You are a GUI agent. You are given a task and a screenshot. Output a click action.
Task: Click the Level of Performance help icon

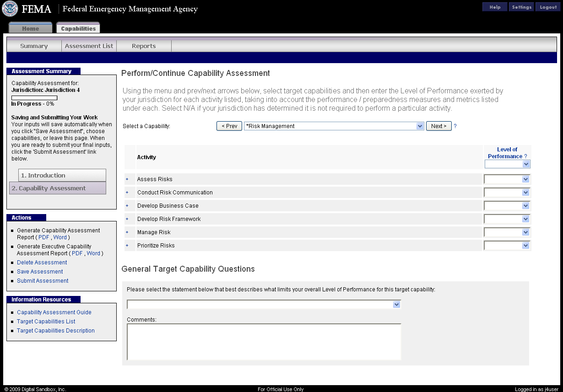525,156
